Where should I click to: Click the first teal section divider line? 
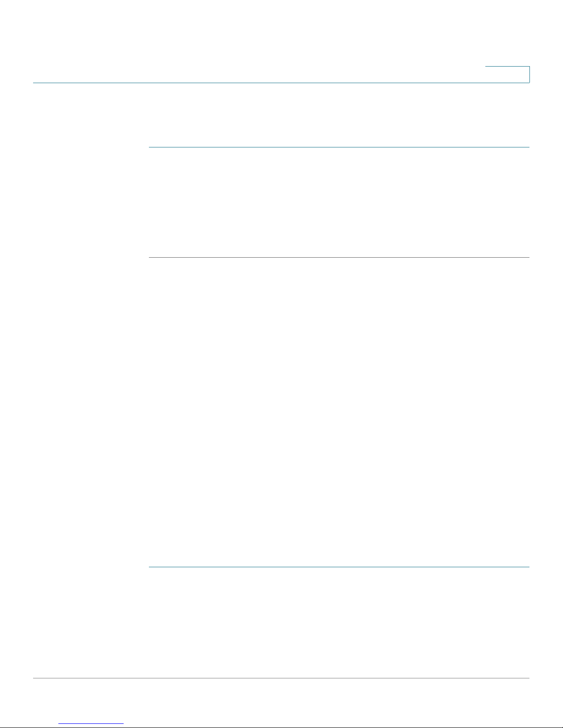[x=339, y=147]
